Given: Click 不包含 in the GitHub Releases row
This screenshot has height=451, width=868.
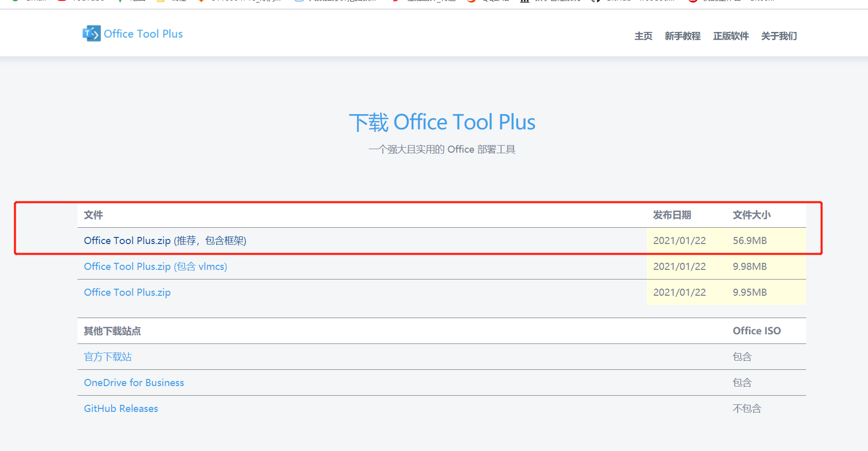Looking at the screenshot, I should [747, 408].
